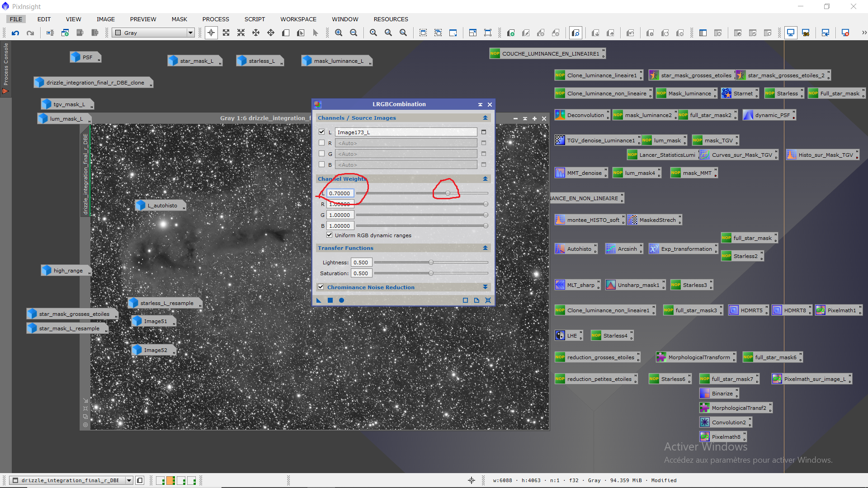The width and height of the screenshot is (868, 488).
Task: Open the PROCESS menu
Action: pos(216,19)
